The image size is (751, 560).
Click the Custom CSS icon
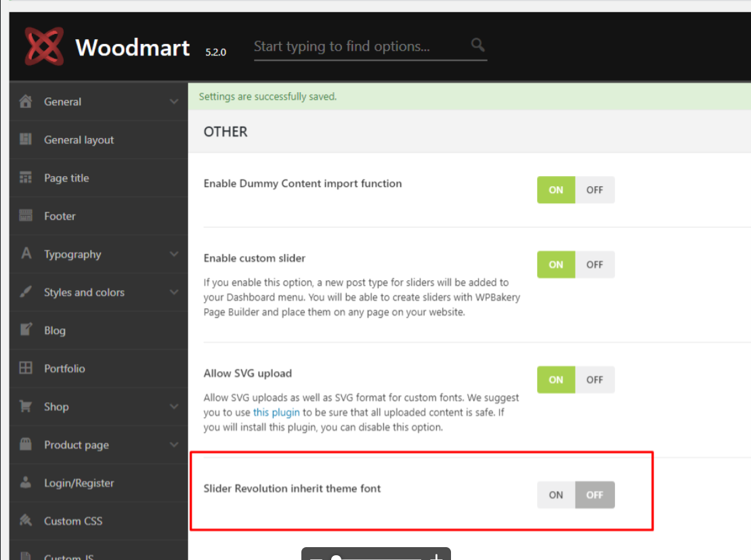tap(26, 520)
